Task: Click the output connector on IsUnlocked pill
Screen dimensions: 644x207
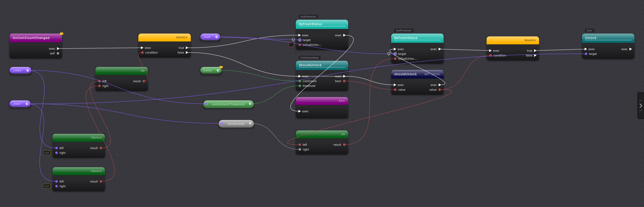Action: (250, 123)
